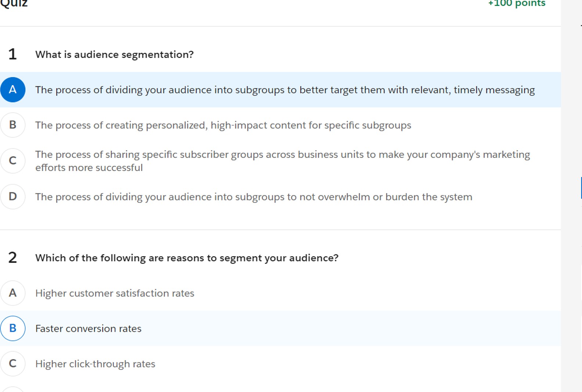Select the "Faster conversion rates" option

(13, 329)
